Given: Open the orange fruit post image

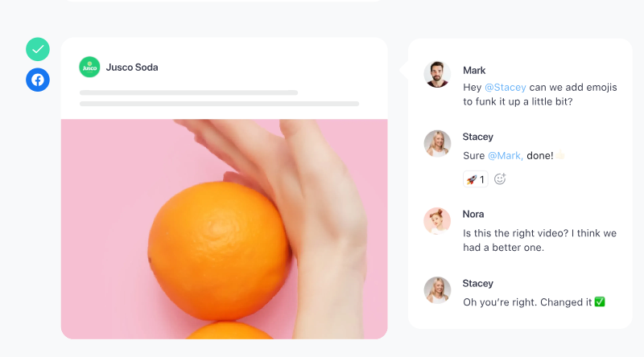Looking at the screenshot, I should [x=225, y=229].
